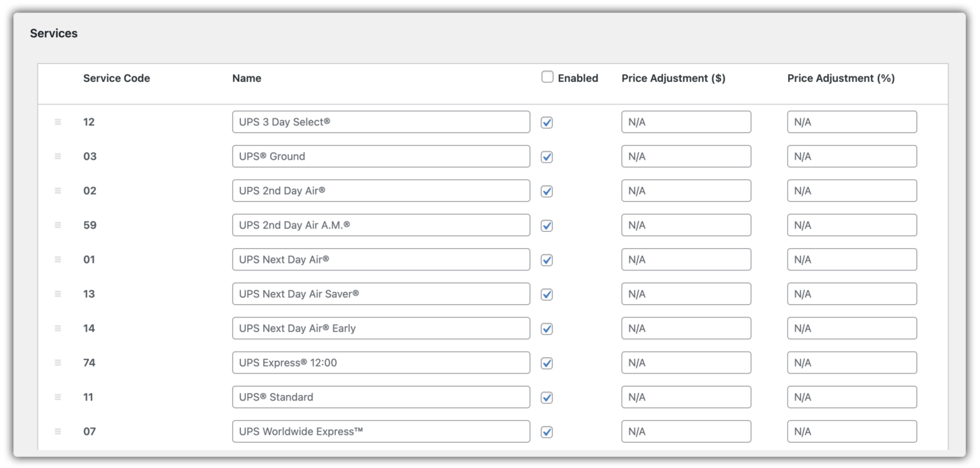Uncheck the UPS Express 12:00 checkbox
The image size is (980, 468).
pyautogui.click(x=547, y=363)
